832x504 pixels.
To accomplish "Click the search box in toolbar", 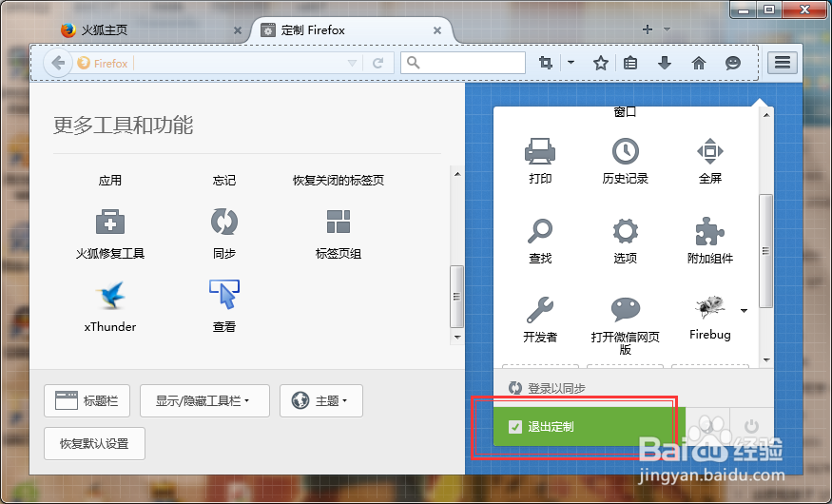I will tap(463, 63).
